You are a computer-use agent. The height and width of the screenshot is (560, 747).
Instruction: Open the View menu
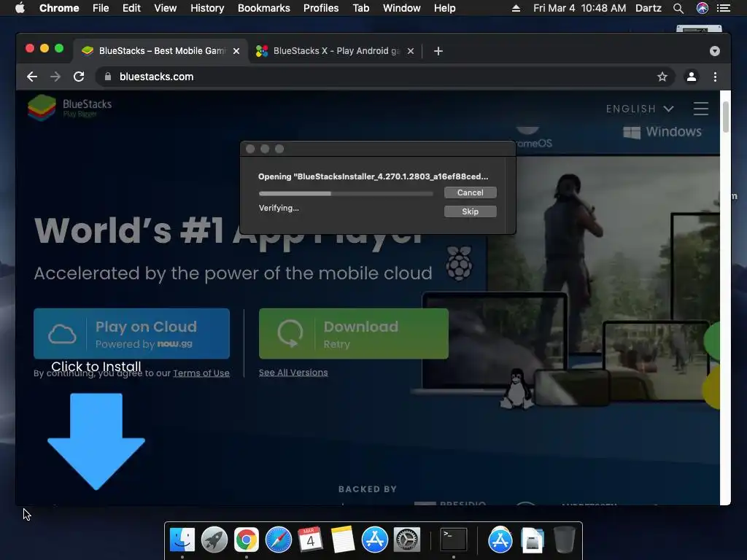point(166,8)
